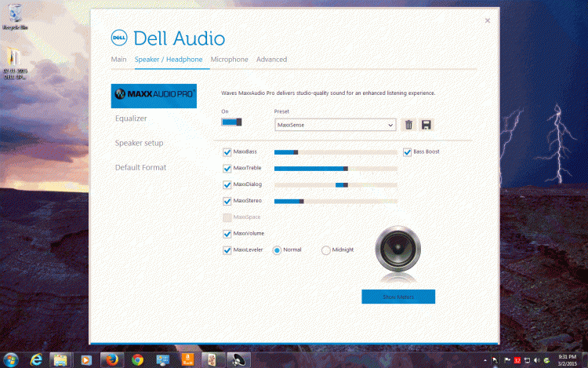Switch to Firefox in taskbar
The height and width of the screenshot is (368, 588).
pyautogui.click(x=112, y=360)
